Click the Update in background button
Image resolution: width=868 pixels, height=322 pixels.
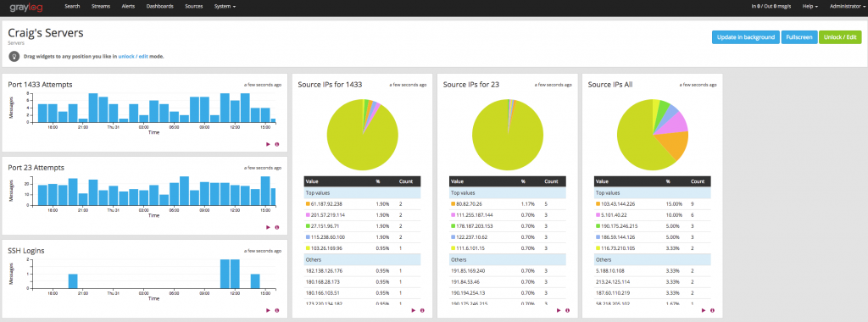(x=745, y=37)
